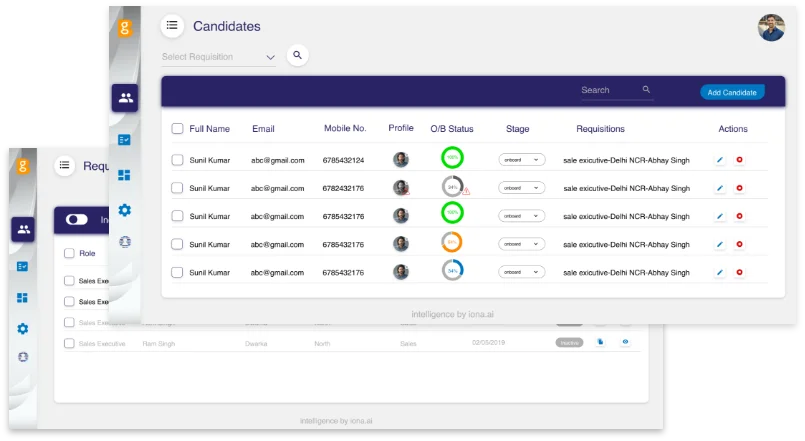Check the box in the orange-ring candidate row
805x441 pixels.
pos(177,244)
